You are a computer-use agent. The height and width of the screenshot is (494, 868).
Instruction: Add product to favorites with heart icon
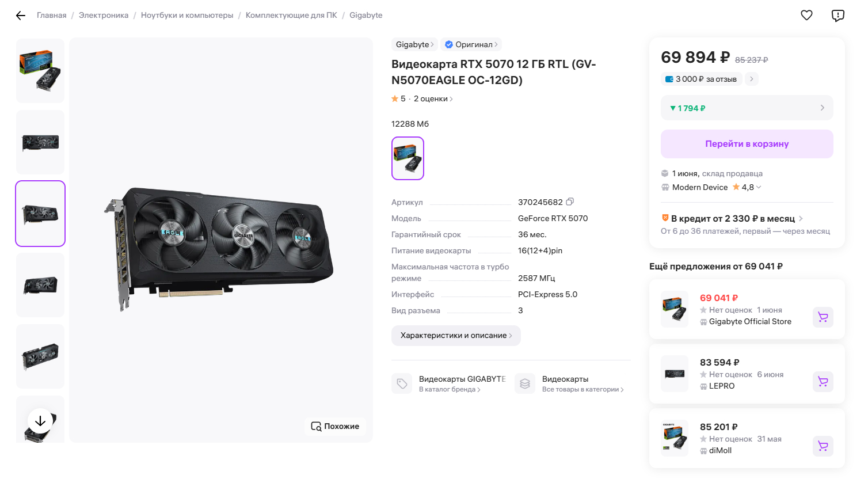[x=806, y=16]
